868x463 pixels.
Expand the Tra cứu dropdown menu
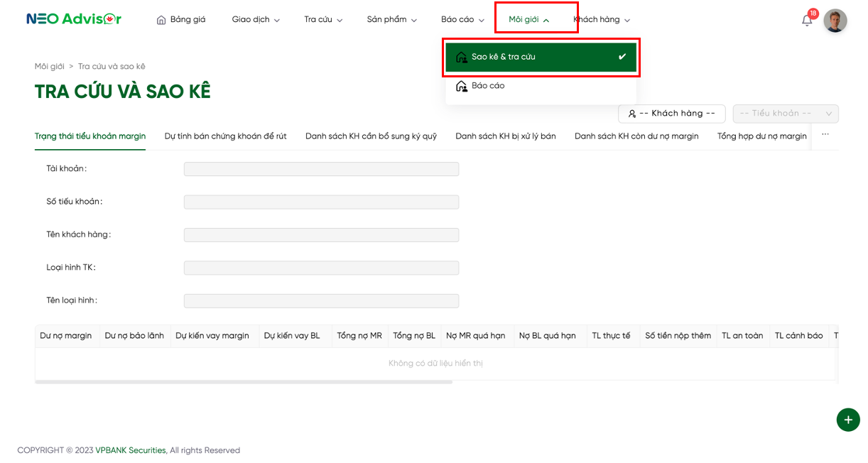coord(323,20)
